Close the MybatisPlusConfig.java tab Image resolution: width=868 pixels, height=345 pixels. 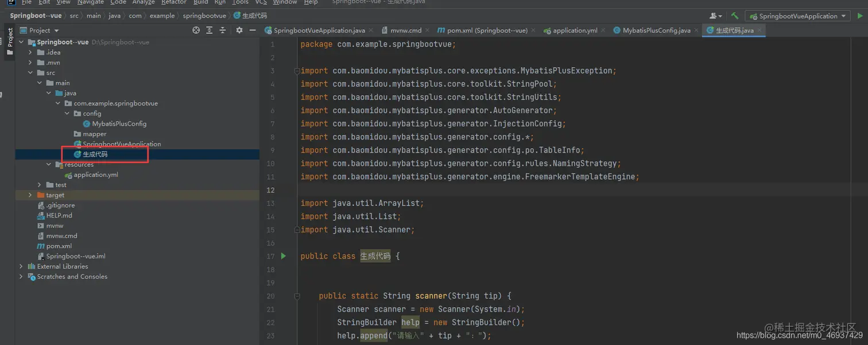tap(696, 30)
